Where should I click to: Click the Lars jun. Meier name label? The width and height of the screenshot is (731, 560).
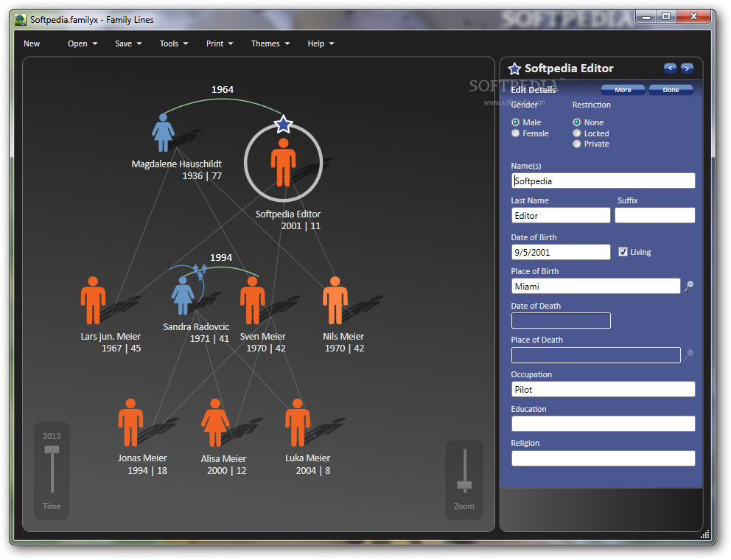click(x=111, y=337)
